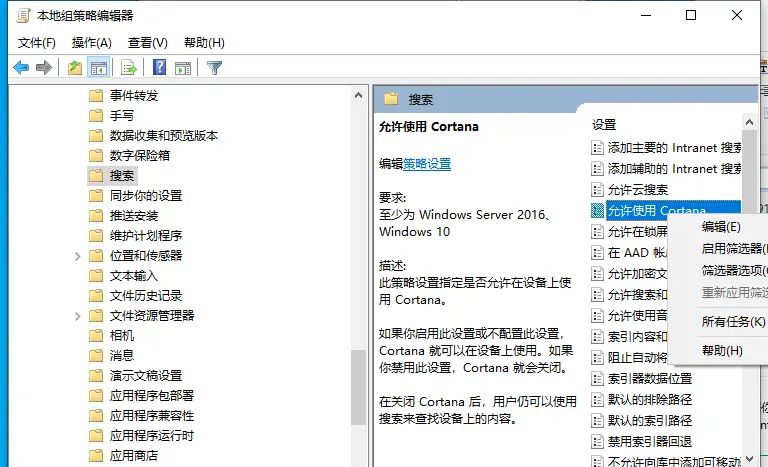Select the 允许使用 Cortana policy row
This screenshot has width=768, height=467.
[666, 211]
